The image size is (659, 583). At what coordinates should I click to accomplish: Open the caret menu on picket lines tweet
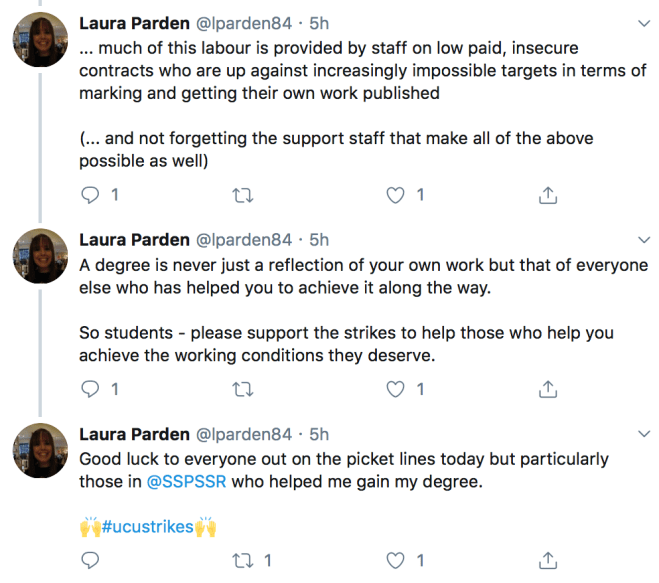point(643,434)
